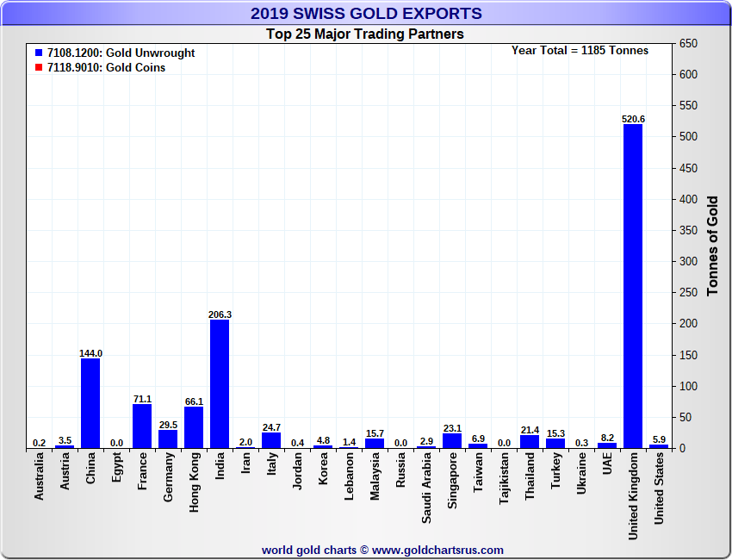This screenshot has width=732, height=560.
Task: Click the 66.1 value label
Action: tap(195, 402)
